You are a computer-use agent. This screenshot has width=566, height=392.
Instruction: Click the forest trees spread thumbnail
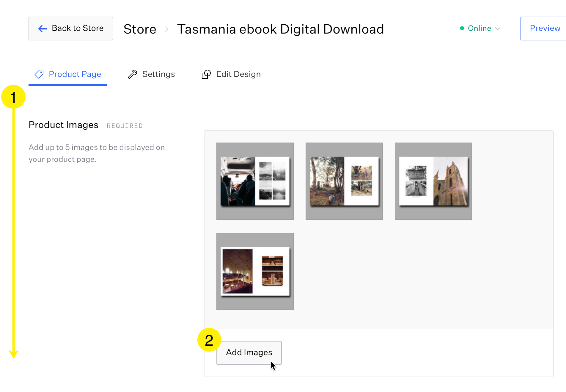pos(344,181)
